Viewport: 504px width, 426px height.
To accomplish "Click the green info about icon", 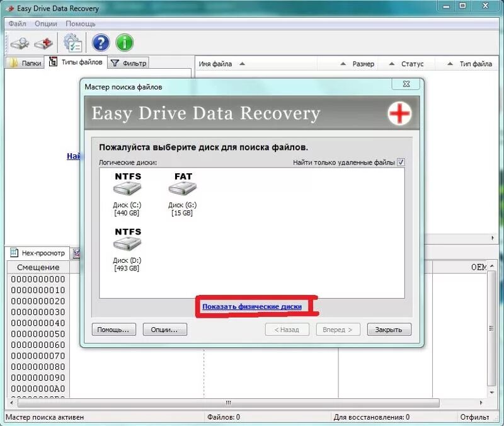I will pos(124,43).
